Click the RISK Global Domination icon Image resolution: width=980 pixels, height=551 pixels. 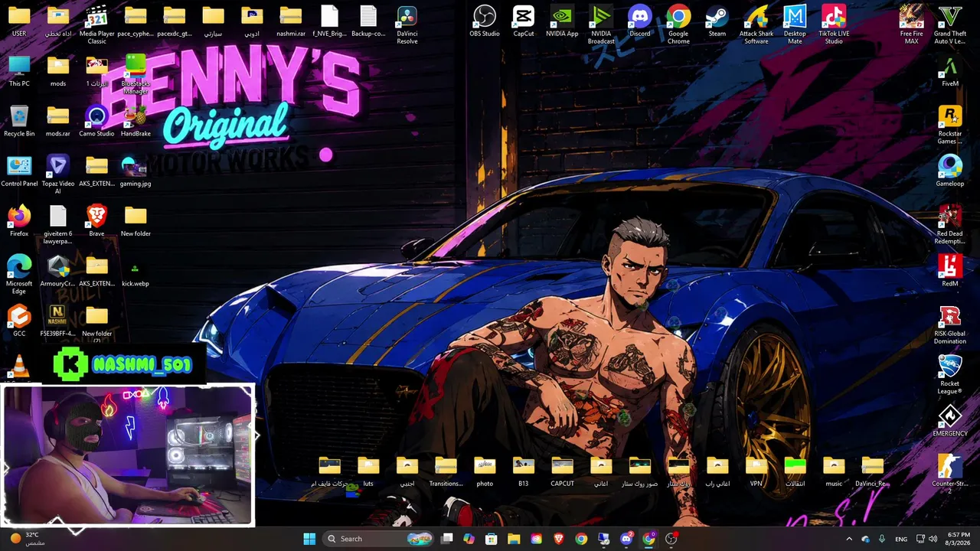point(950,325)
